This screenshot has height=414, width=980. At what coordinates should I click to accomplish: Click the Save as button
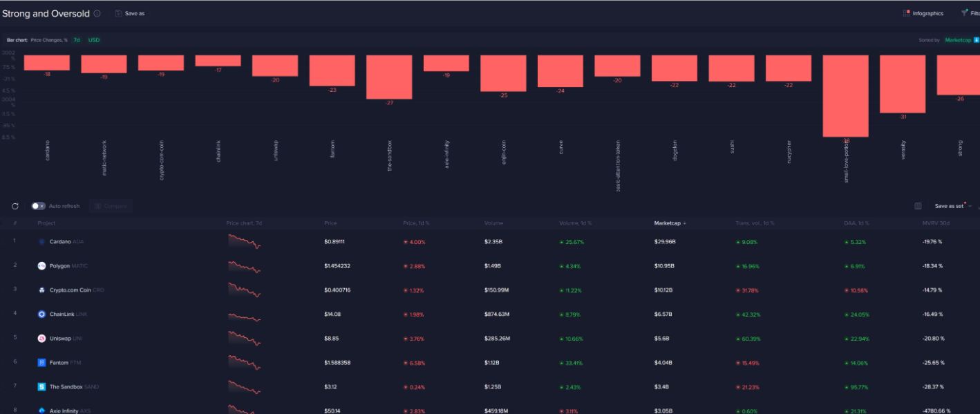[x=130, y=13]
